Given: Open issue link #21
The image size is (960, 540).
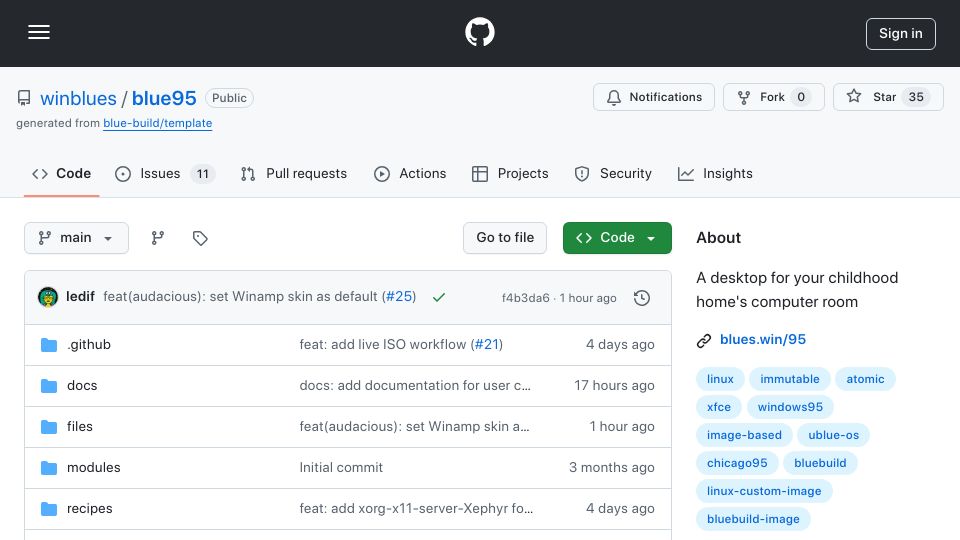Looking at the screenshot, I should tap(487, 345).
